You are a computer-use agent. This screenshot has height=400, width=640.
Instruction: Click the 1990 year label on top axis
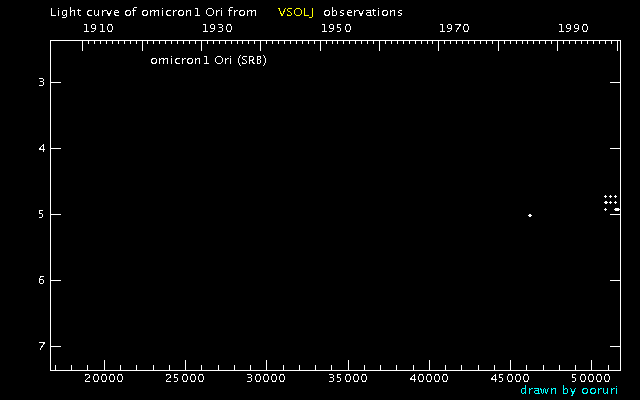coord(573,29)
